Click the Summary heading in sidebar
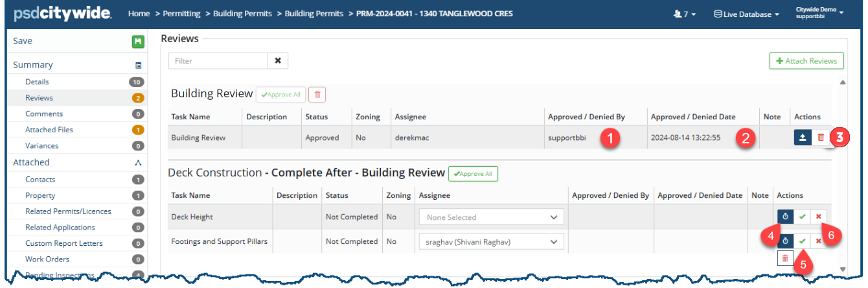 point(33,65)
